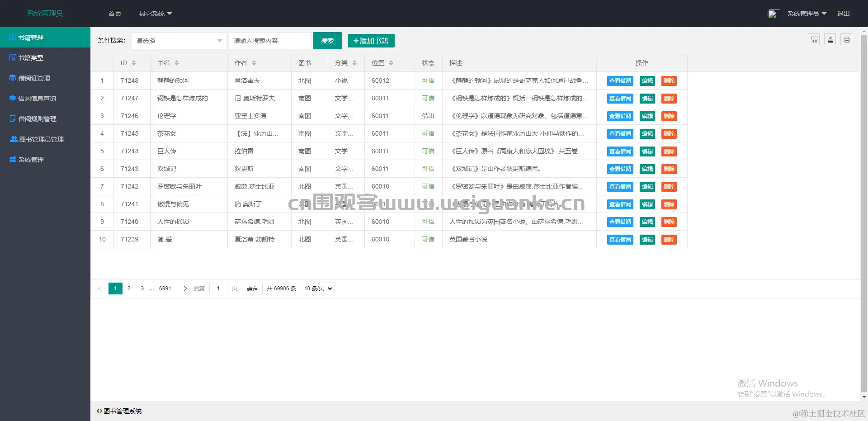Image resolution: width=868 pixels, height=421 pixels.
Task: View borrow records for 伦理学
Action: tap(620, 116)
